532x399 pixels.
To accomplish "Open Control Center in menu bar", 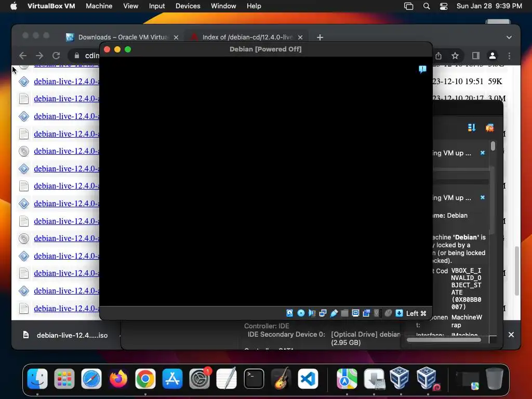I will pyautogui.click(x=444, y=6).
